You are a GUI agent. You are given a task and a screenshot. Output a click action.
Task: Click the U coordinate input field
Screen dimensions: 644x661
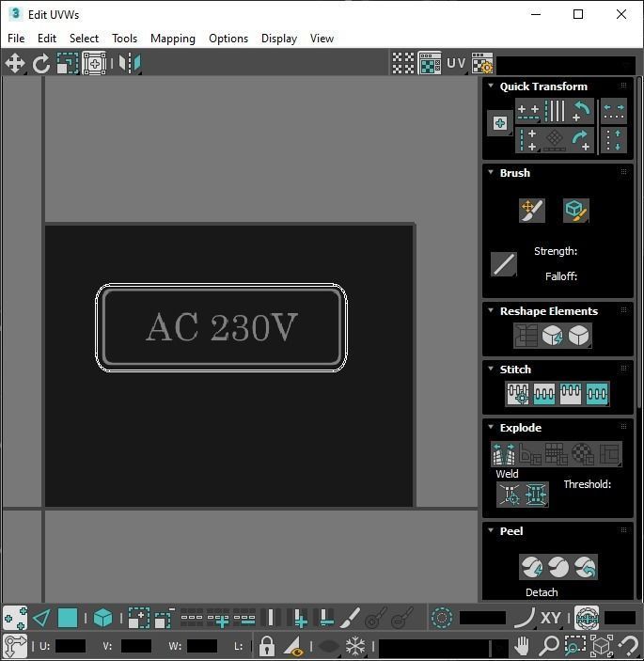71,646
